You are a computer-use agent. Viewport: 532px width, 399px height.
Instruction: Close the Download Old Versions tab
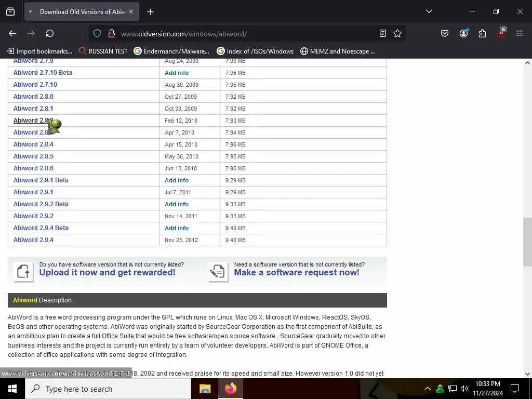coord(131,11)
